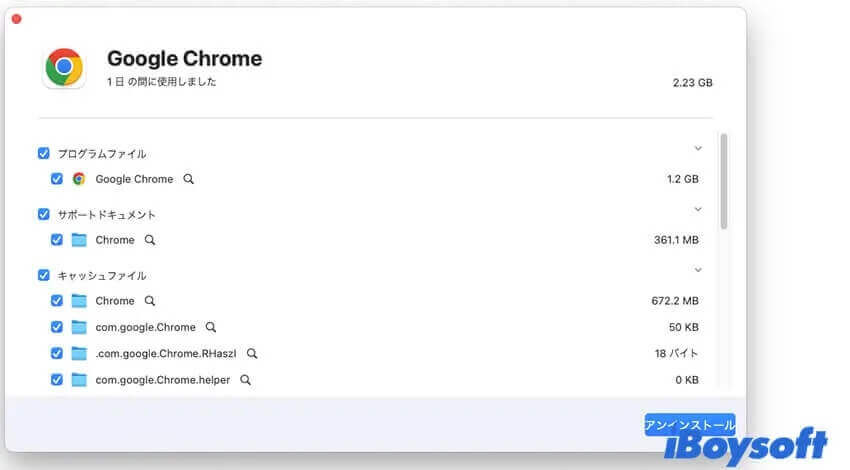Click the magnifier beside Google Chrome program file
Viewport: 850px width, 470px height.
click(x=188, y=179)
